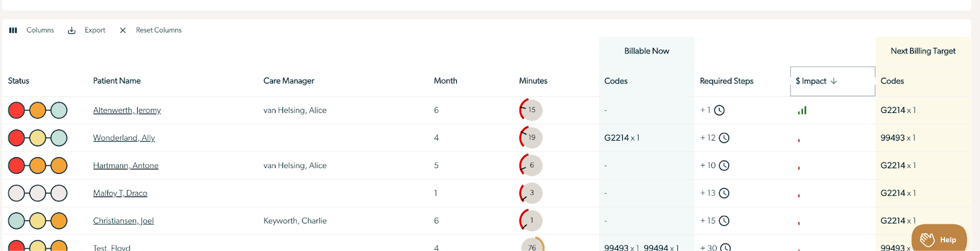Click the clock icon in Malfoy's row
The width and height of the screenshot is (980, 251).
coord(724,193)
